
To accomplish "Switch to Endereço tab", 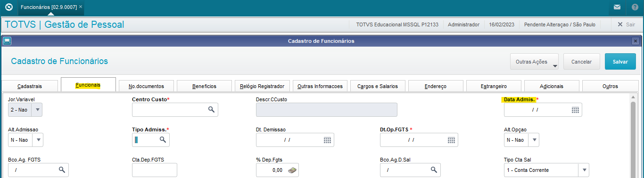I will pos(436,86).
